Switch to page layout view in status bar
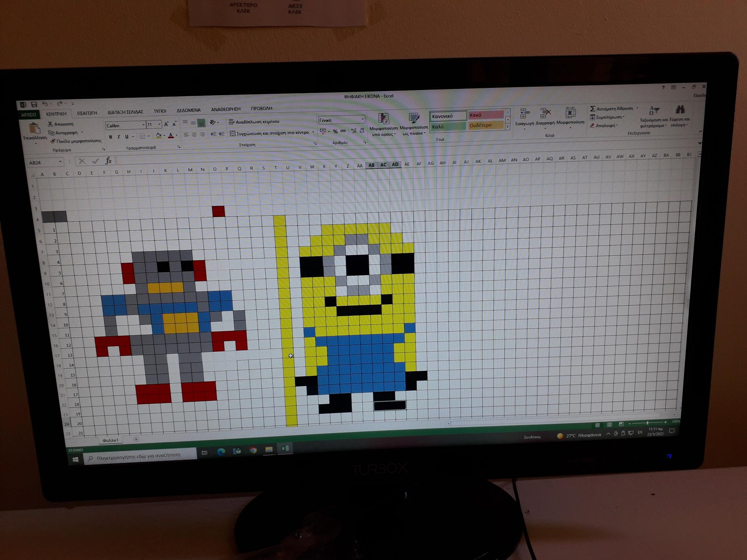The image size is (747, 560). pos(609,424)
